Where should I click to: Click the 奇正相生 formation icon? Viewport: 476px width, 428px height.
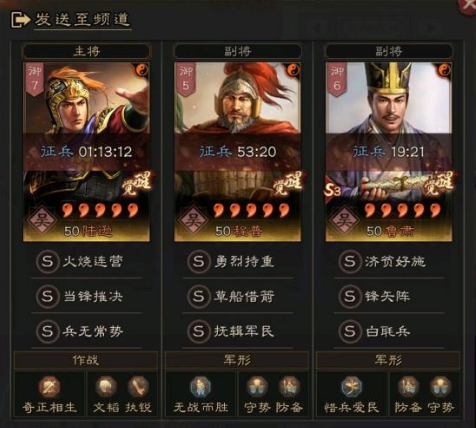pos(49,387)
